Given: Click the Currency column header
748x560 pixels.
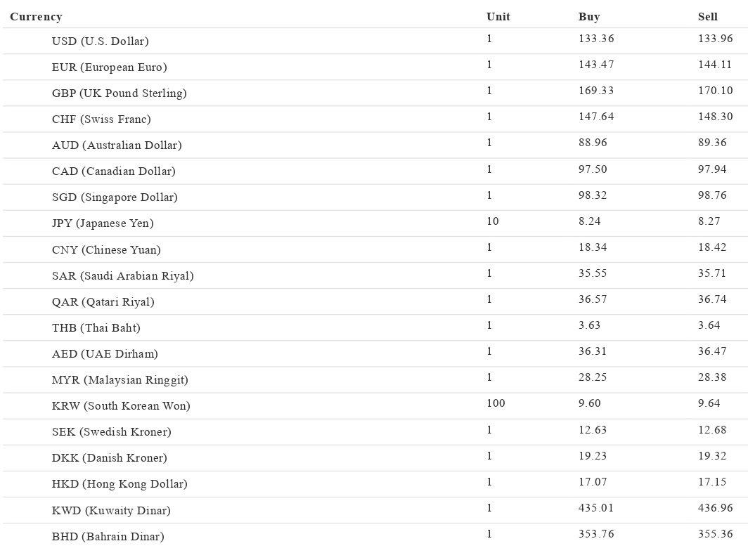Looking at the screenshot, I should coord(36,17).
